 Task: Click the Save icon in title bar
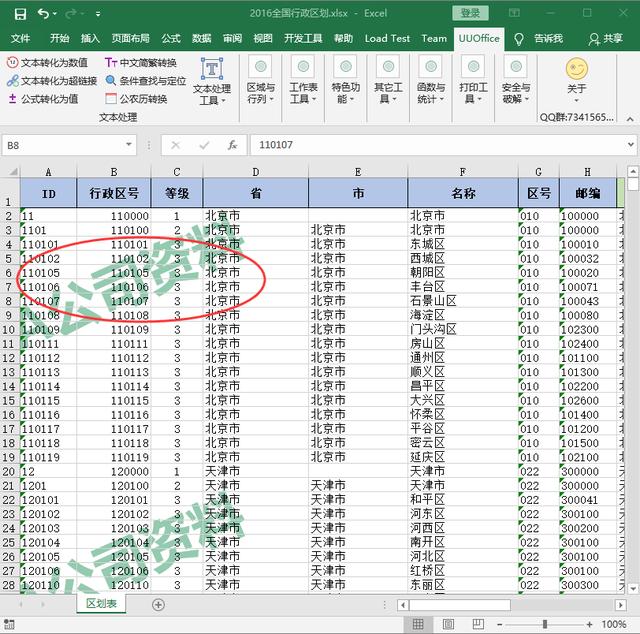(18, 13)
